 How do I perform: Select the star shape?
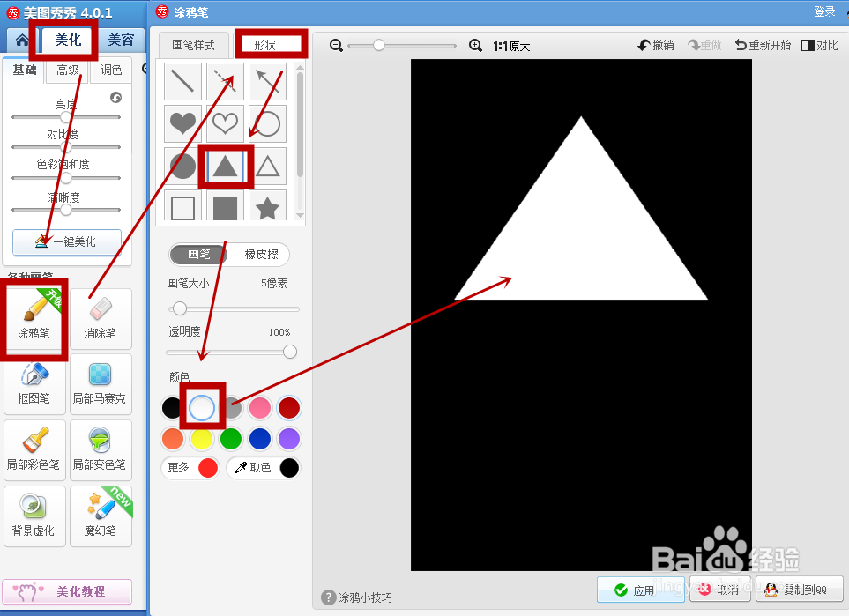click(267, 205)
